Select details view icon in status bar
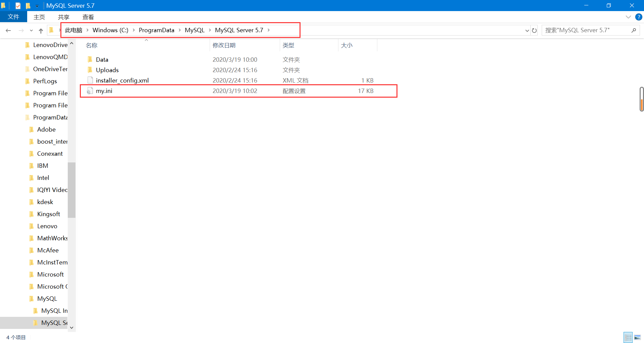Viewport: 644px width, 343px height. click(628, 337)
